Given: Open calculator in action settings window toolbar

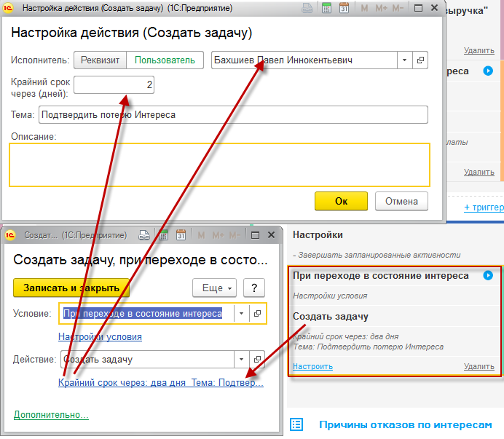Looking at the screenshot, I should [326, 8].
